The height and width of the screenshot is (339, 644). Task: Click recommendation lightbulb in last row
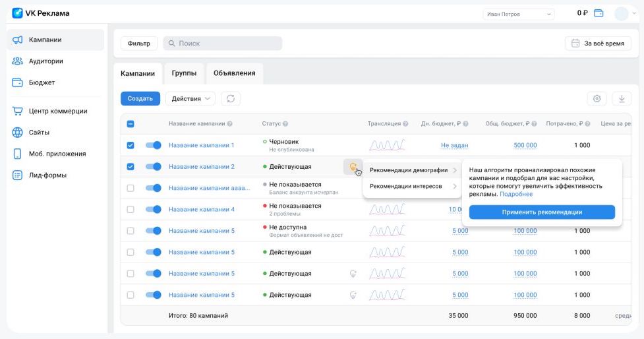tap(353, 295)
